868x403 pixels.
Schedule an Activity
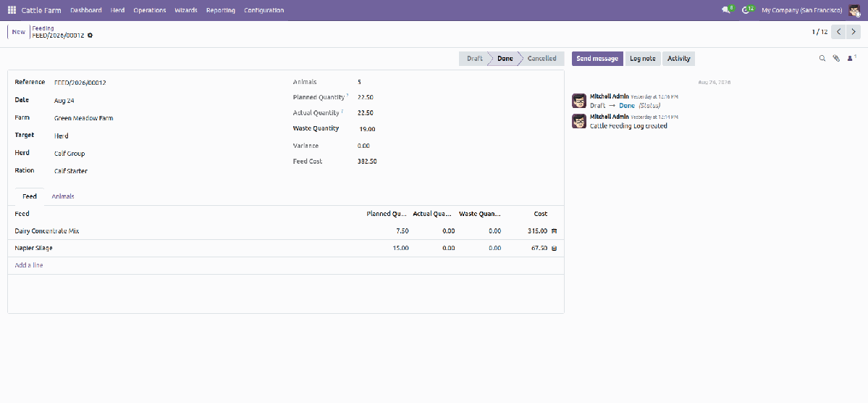678,58
